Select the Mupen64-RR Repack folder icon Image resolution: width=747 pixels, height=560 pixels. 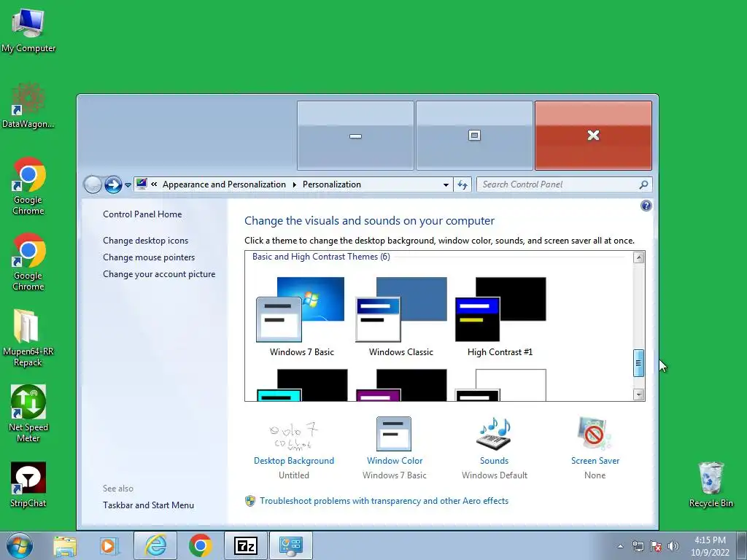pos(28,338)
